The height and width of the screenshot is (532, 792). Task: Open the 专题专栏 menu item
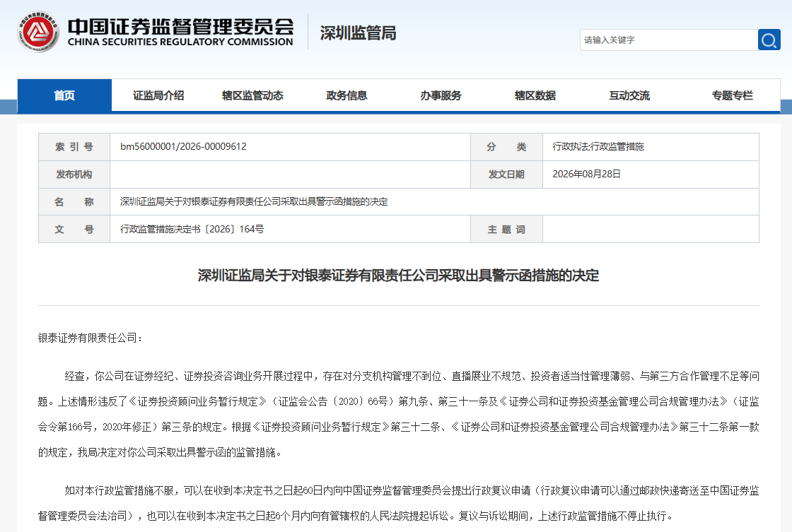coord(732,95)
